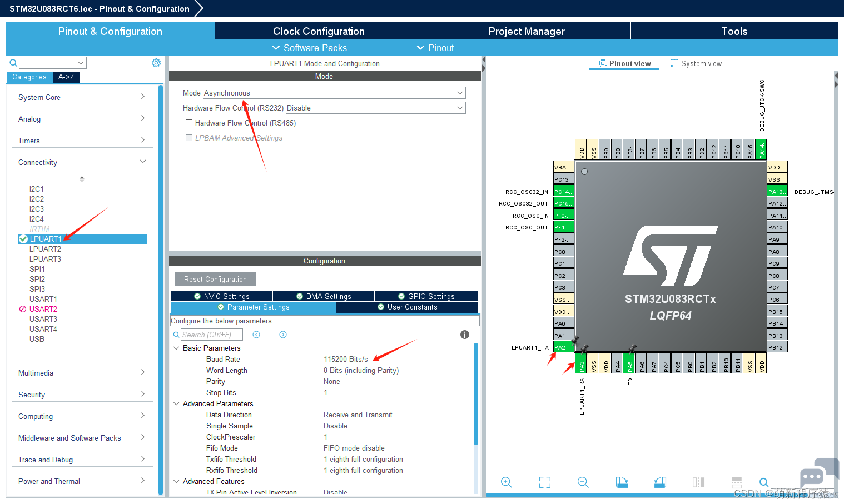Click the PA13 debug pin on the chip
This screenshot has width=844, height=504.
point(777,192)
